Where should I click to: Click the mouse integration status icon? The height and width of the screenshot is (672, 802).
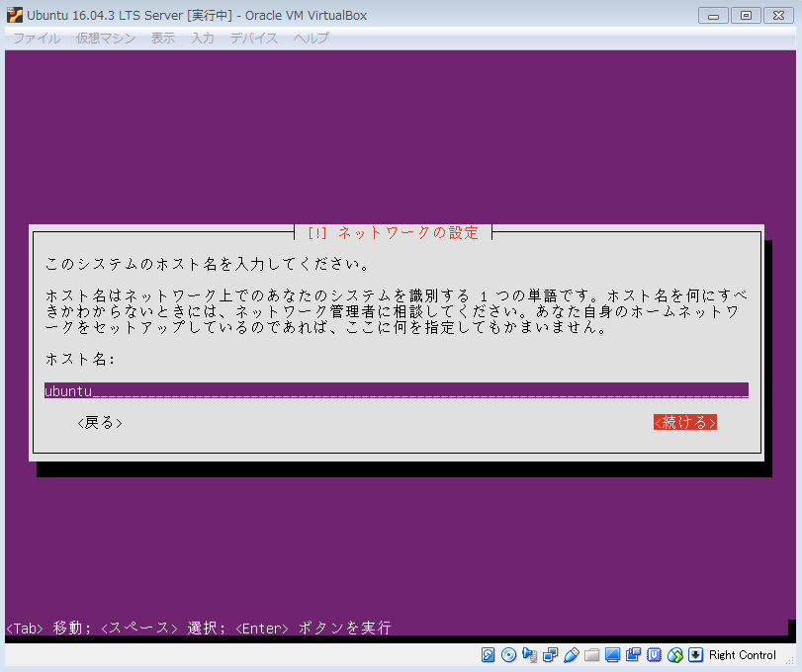[675, 655]
